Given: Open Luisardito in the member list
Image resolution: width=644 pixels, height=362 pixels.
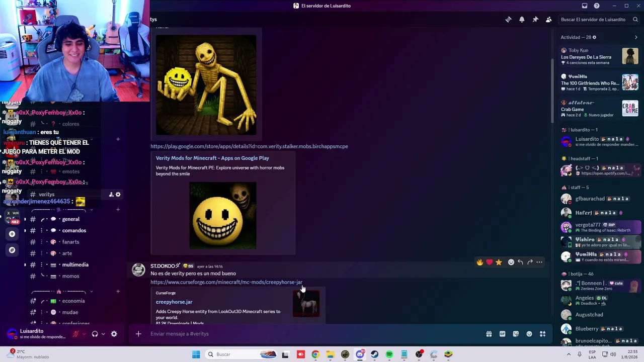Looking at the screenshot, I should point(600,142).
